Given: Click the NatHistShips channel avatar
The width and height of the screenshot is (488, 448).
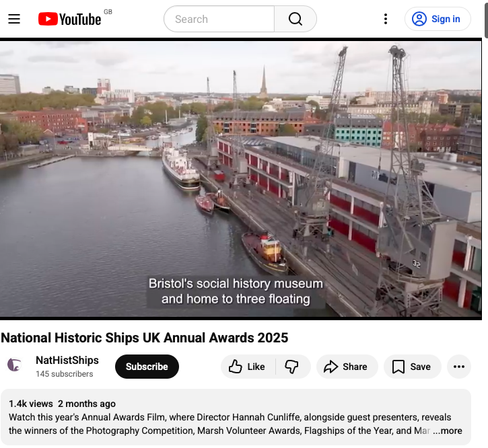Looking at the screenshot, I should click(15, 366).
